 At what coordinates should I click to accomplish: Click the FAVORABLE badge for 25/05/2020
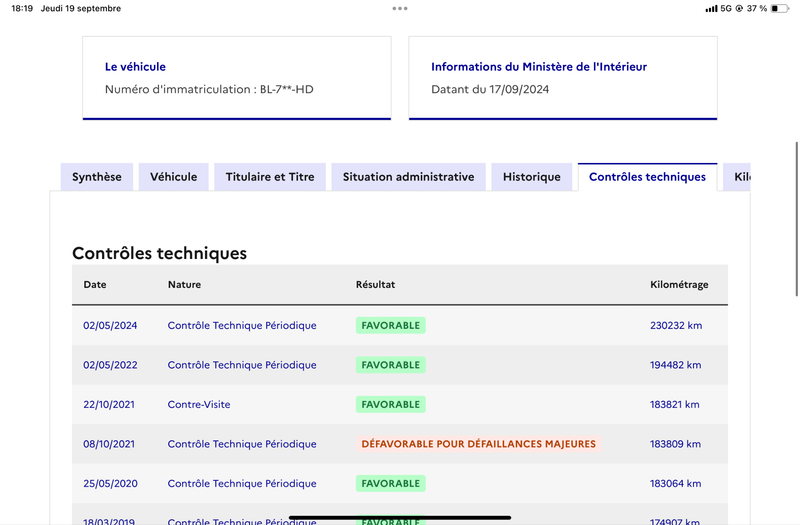tap(391, 484)
